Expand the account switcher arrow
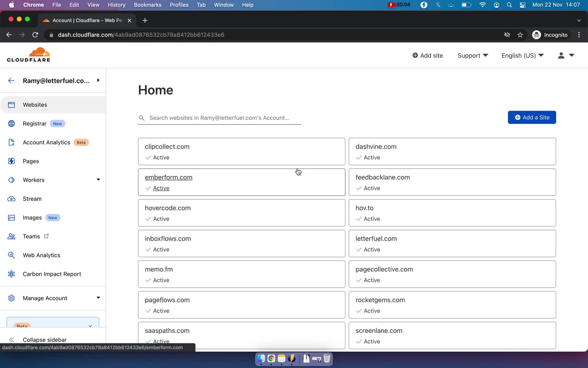 [x=98, y=81]
